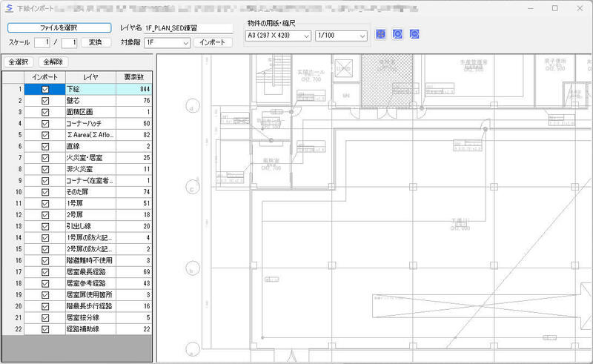Click the zoom in magnifier icon

click(x=397, y=34)
